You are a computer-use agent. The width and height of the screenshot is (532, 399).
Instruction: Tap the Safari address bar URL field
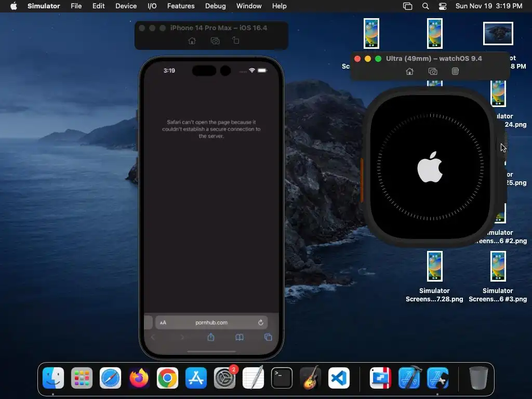[211, 322]
